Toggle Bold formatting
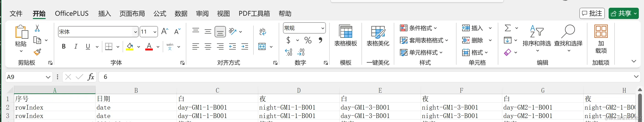 point(64,46)
